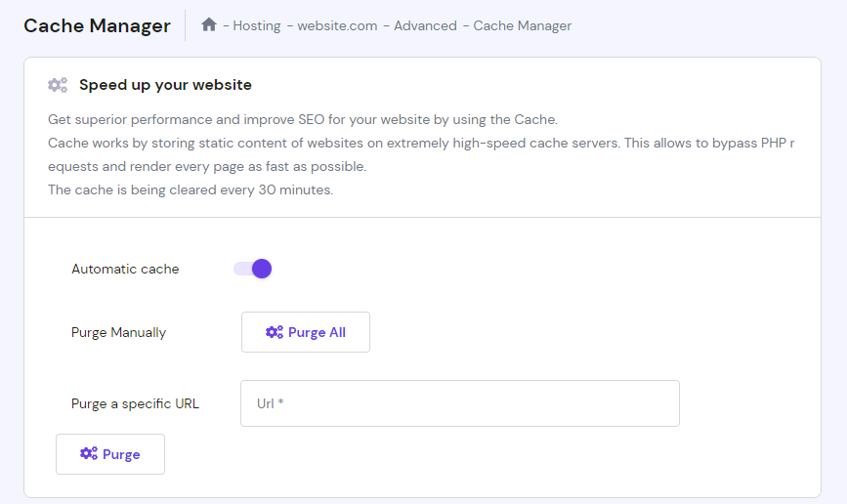
Task: Click the gears icon inside Purge All button
Action: point(275,332)
